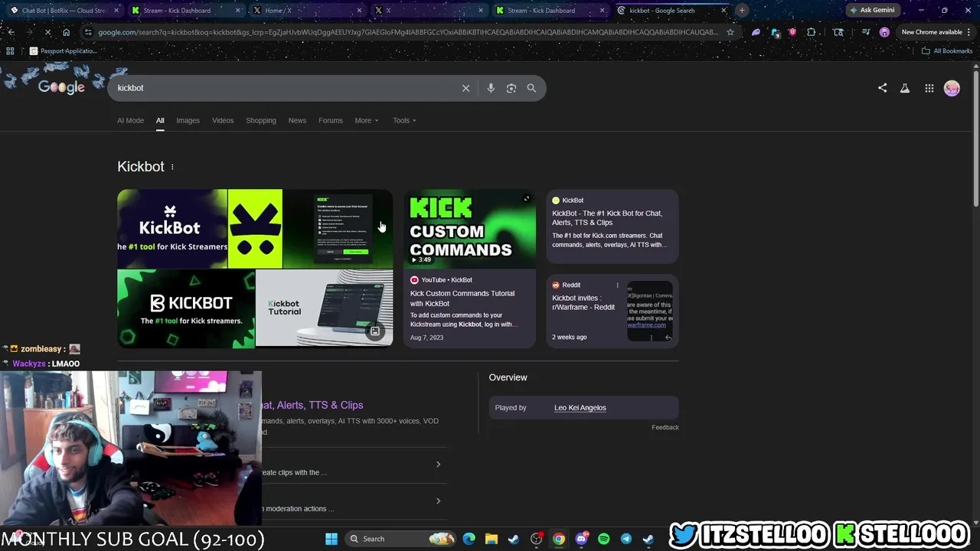
Task: Click the page vertical scrollbar
Action: (975, 138)
